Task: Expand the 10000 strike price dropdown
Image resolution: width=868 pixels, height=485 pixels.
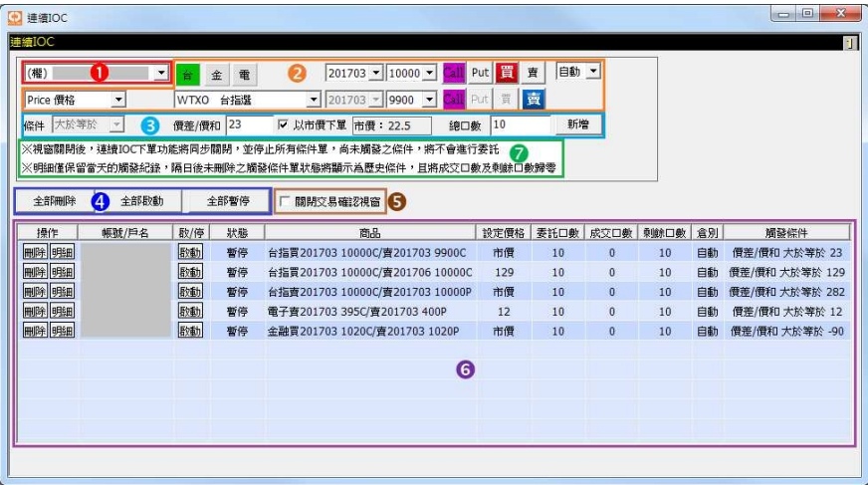Action: click(x=430, y=73)
